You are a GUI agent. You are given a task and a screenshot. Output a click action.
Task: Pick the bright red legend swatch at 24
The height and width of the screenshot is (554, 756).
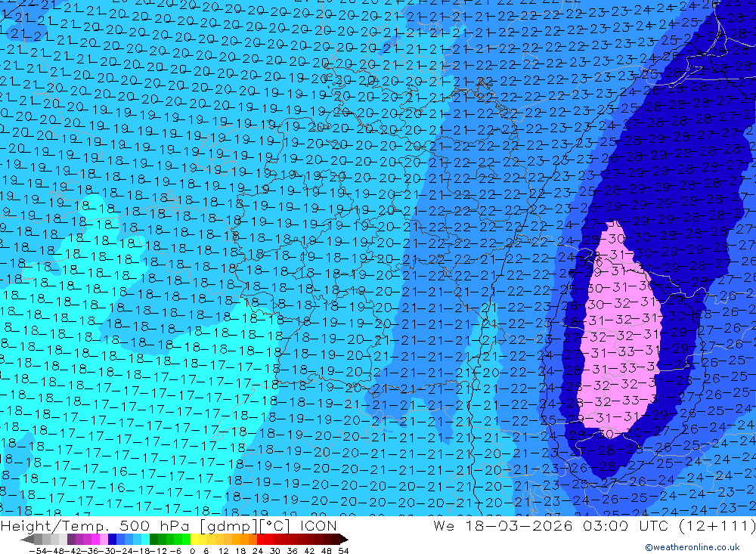click(261, 539)
